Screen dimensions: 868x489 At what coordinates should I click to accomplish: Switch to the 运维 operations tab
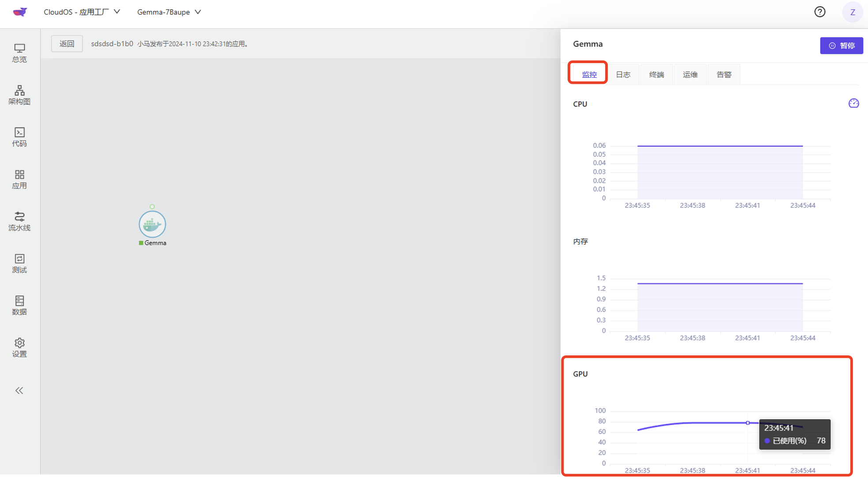pos(690,75)
